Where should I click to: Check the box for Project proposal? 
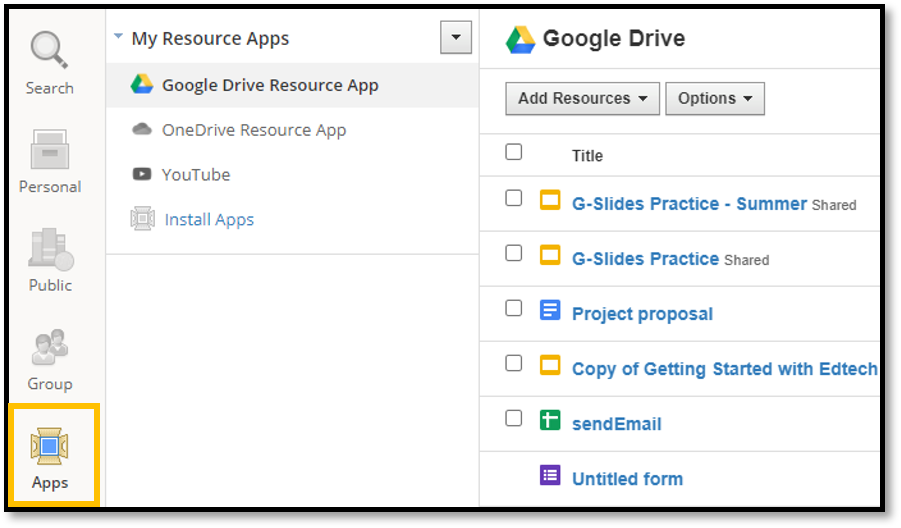pyautogui.click(x=514, y=308)
